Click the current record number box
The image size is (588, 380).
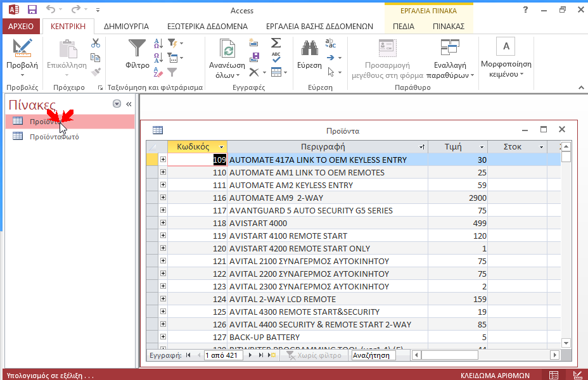[224, 355]
